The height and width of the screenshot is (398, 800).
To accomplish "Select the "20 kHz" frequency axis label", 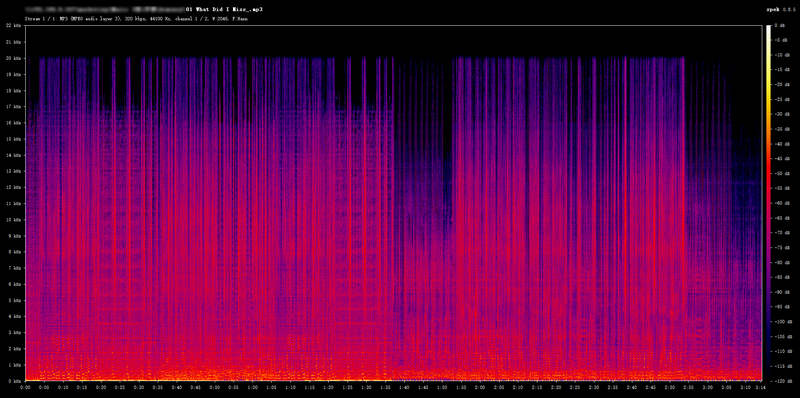I will point(13,58).
